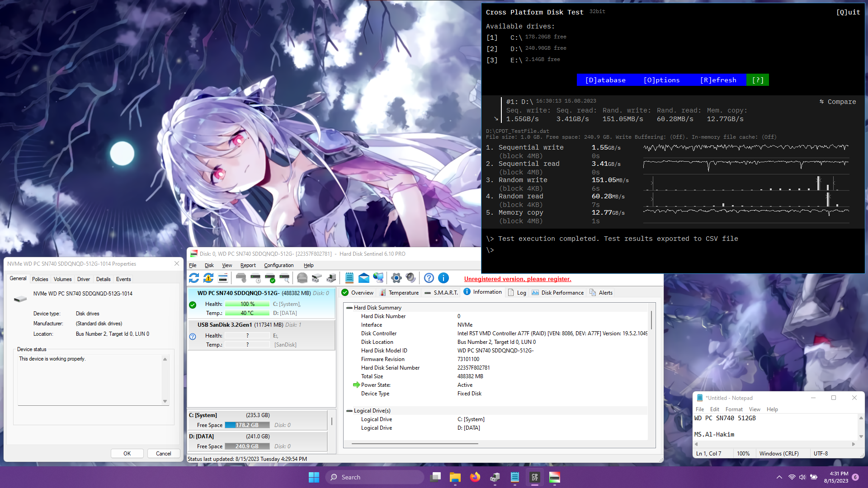Click the blue envelope e-mail toolbar icon

pyautogui.click(x=364, y=278)
